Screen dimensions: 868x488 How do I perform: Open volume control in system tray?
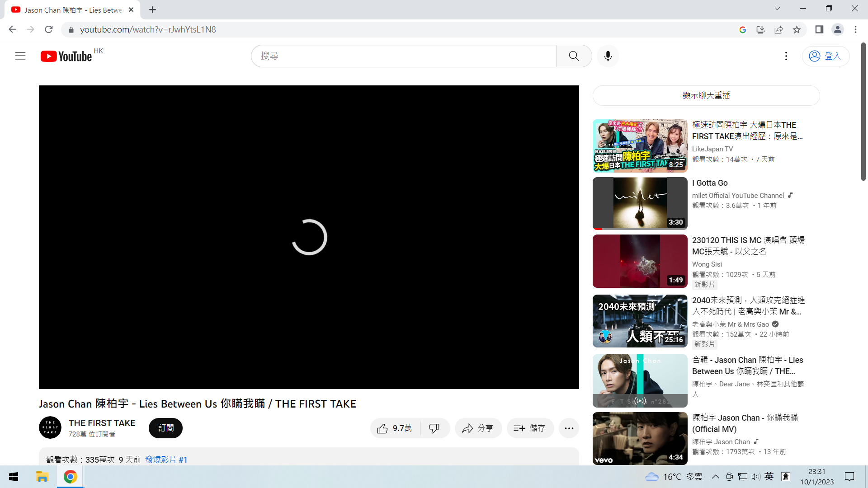pos(755,477)
